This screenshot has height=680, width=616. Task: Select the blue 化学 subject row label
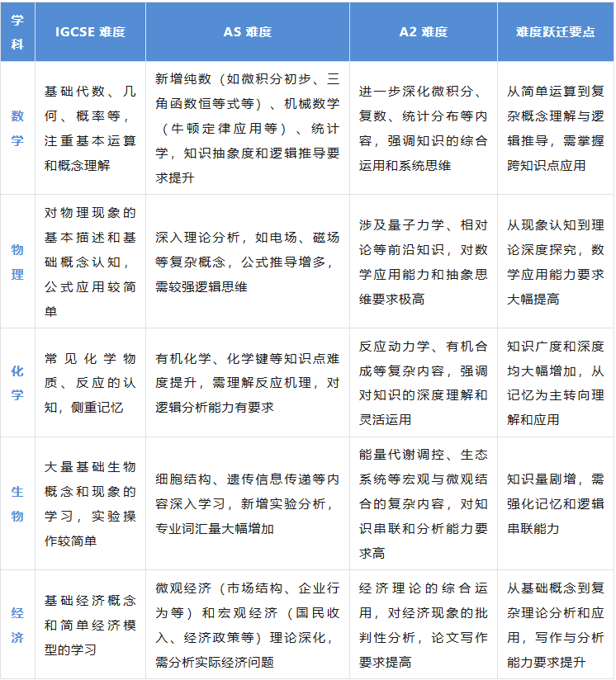pyautogui.click(x=17, y=383)
